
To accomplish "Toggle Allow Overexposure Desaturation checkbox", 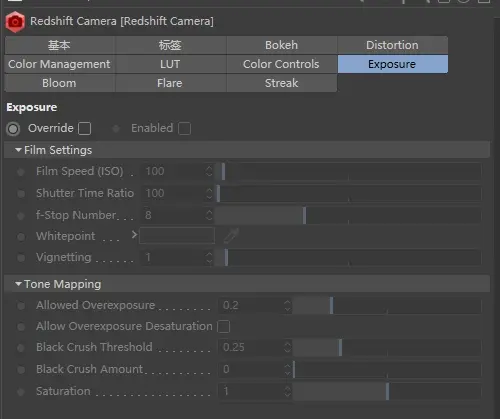I will pos(224,327).
